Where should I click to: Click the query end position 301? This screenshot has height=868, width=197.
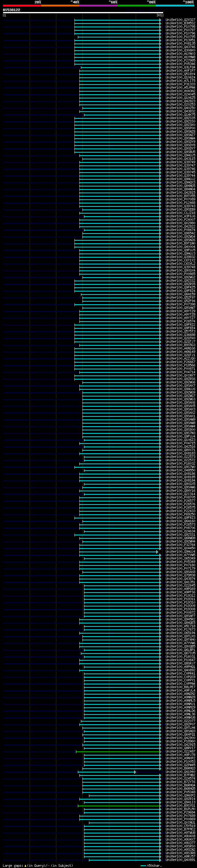[x=159, y=15]
